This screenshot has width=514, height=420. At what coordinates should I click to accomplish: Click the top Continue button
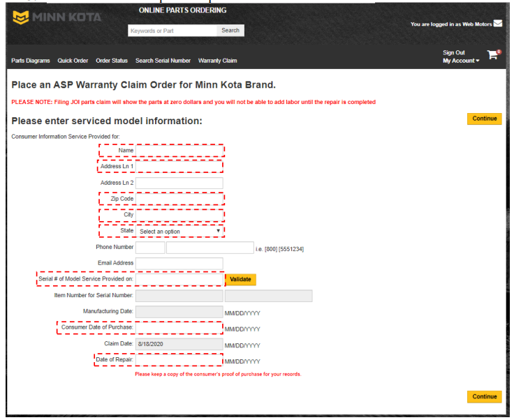coord(485,119)
